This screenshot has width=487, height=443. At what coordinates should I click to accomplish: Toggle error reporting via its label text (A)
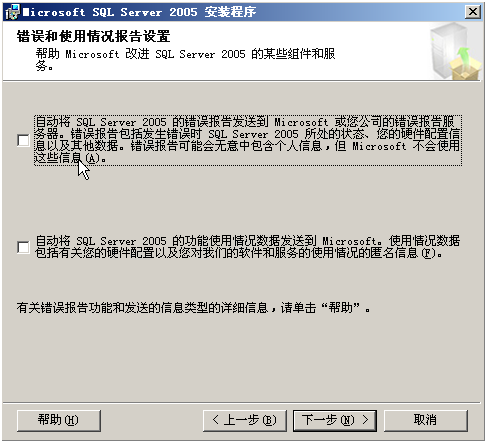point(248,140)
